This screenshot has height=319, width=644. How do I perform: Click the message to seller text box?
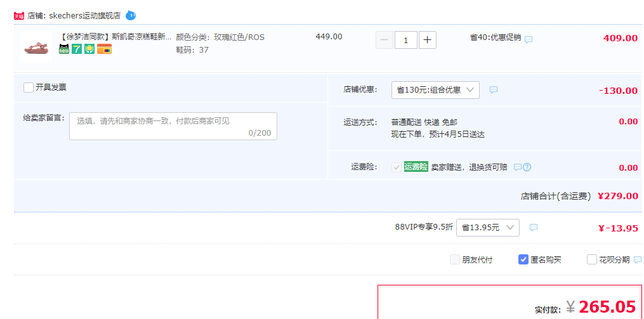pos(173,126)
